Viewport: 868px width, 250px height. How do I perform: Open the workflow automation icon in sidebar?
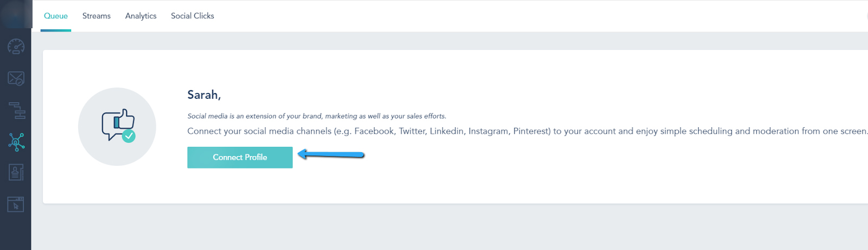click(x=17, y=110)
